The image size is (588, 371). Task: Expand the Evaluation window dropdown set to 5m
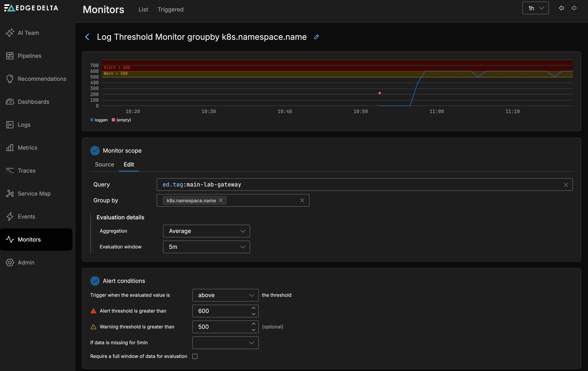click(206, 247)
